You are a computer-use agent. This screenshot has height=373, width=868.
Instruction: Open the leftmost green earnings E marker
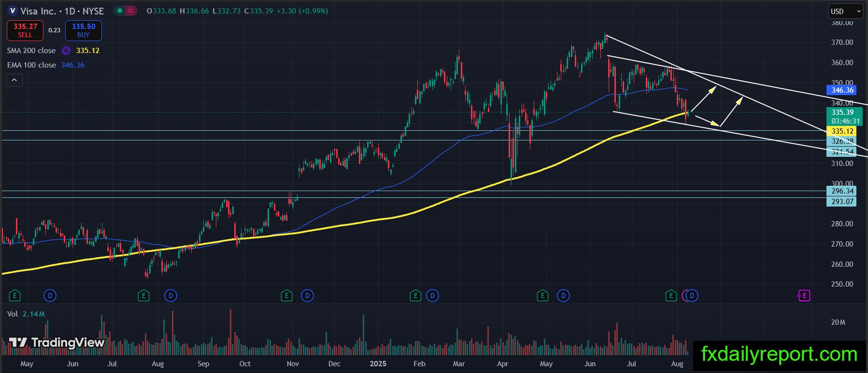coord(14,295)
